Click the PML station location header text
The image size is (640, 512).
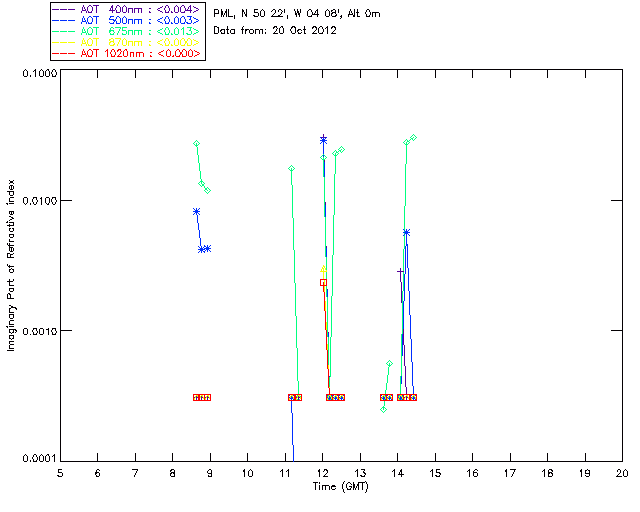point(297,13)
